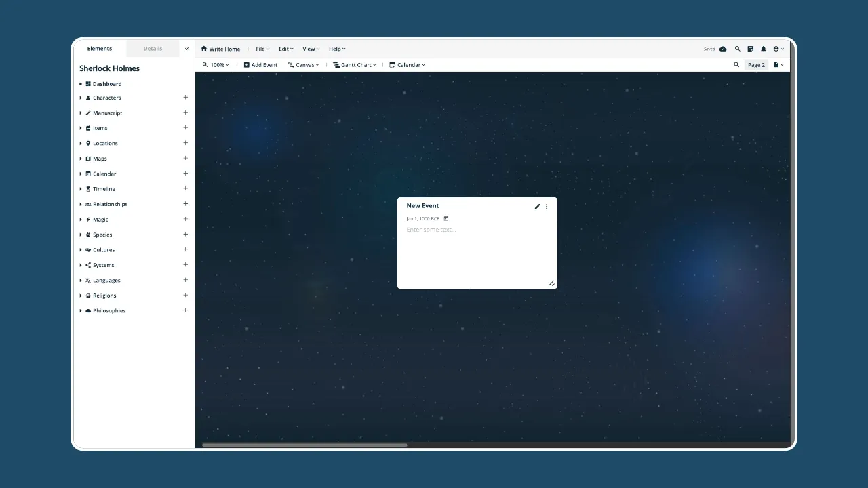Open the date picker for Jan 1, 1000 BCE
Image resolution: width=868 pixels, height=488 pixels.
tap(446, 218)
